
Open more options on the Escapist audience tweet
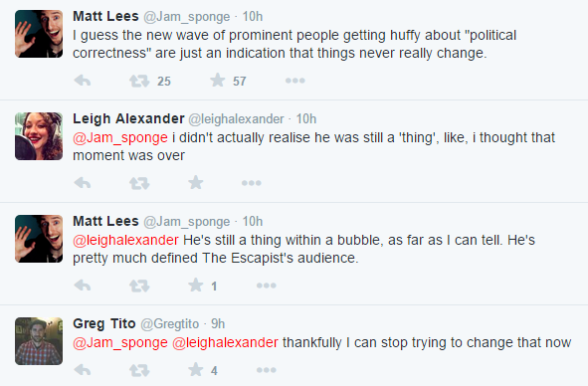pyautogui.click(x=267, y=286)
